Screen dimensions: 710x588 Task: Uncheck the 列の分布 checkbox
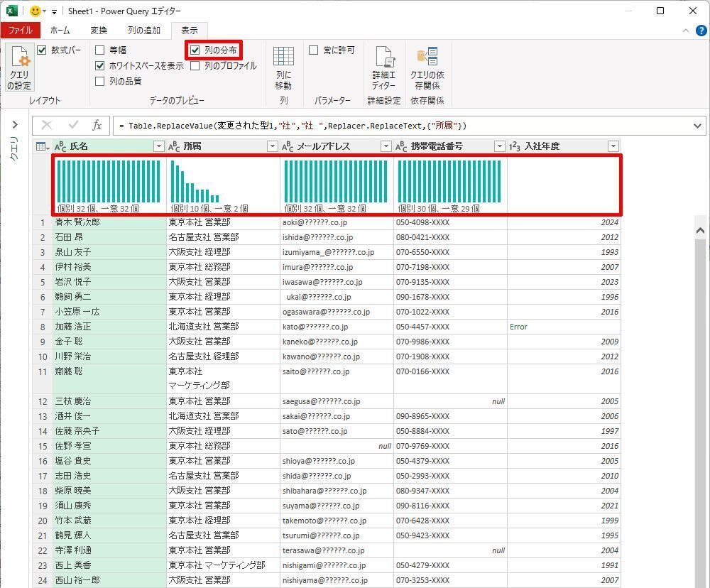coord(195,50)
